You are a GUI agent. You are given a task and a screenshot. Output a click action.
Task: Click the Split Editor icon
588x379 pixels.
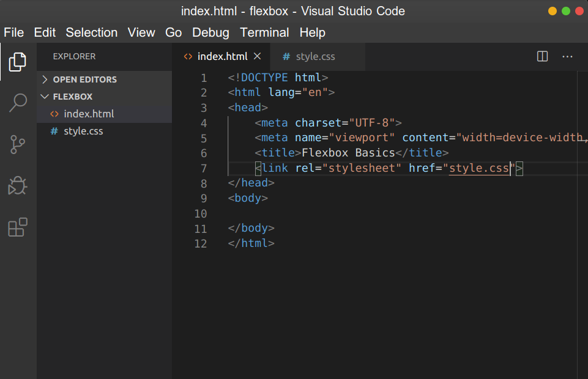point(541,56)
